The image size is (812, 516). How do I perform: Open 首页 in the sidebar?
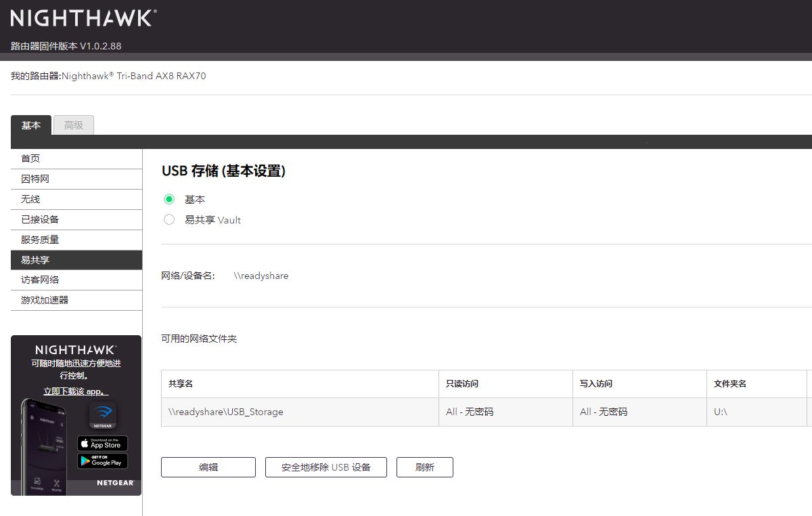(x=76, y=158)
